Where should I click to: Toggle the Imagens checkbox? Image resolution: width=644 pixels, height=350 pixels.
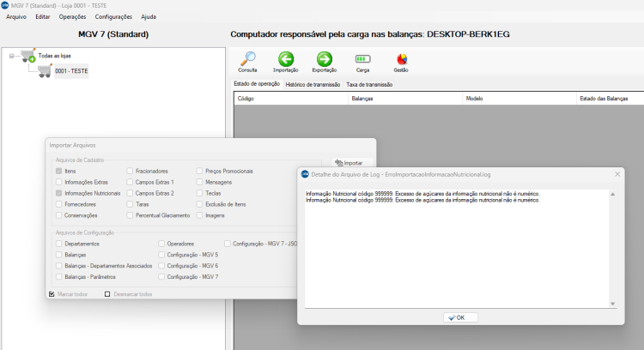point(199,215)
